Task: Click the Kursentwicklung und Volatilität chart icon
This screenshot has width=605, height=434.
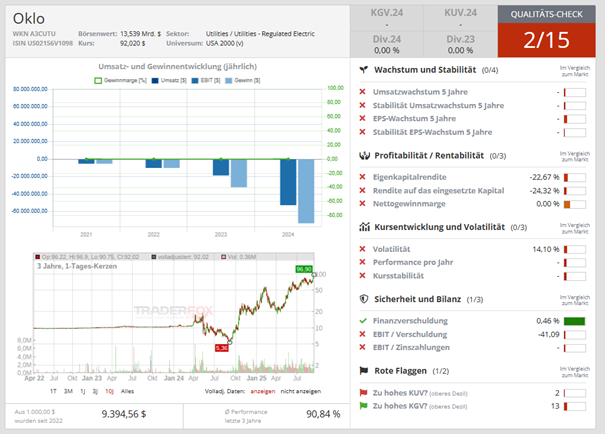Action: pos(364,227)
